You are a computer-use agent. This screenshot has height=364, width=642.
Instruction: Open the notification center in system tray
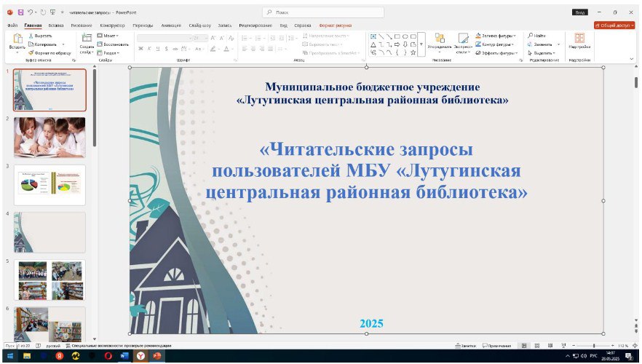(x=630, y=356)
